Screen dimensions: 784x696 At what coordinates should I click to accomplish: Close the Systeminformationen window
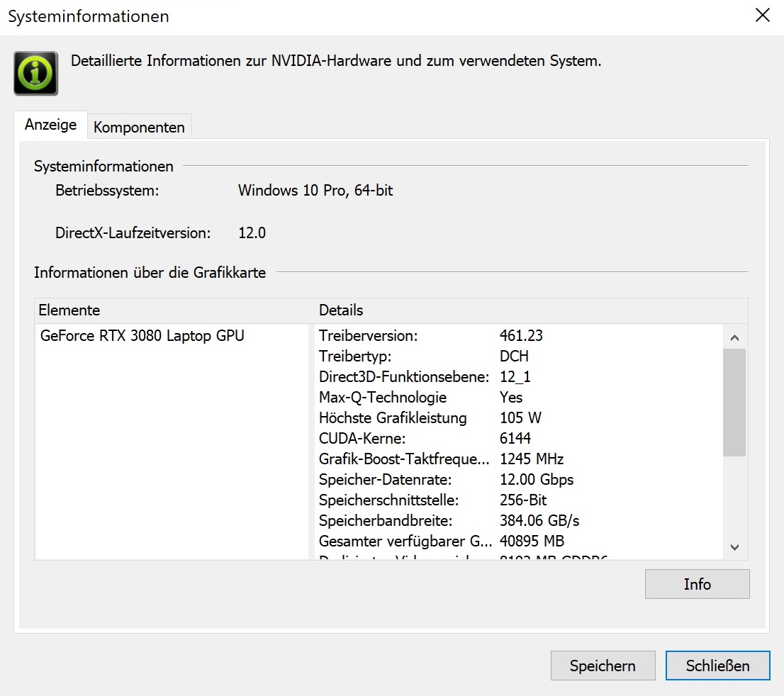pos(762,16)
